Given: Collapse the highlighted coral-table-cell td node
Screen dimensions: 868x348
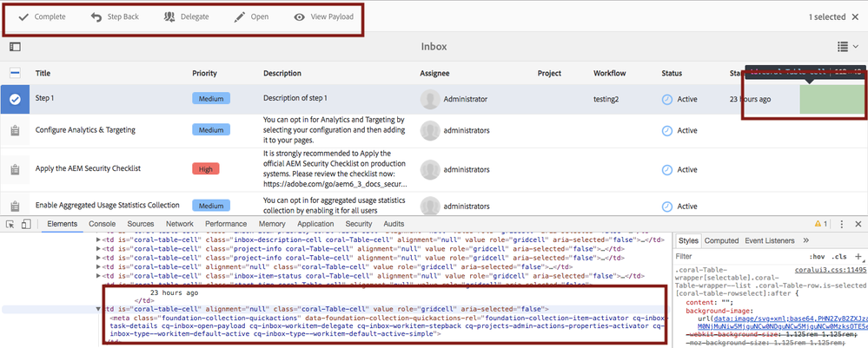Looking at the screenshot, I should (98, 309).
